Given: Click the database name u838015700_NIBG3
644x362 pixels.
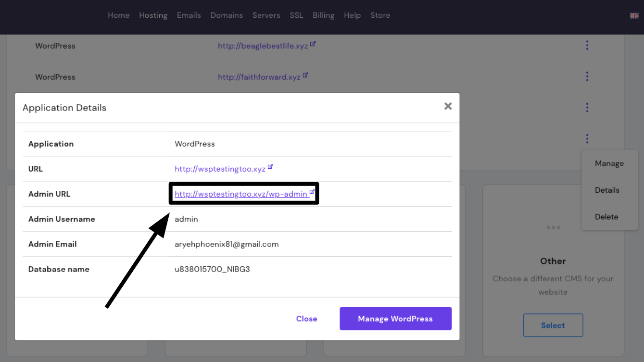Looking at the screenshot, I should tap(212, 269).
